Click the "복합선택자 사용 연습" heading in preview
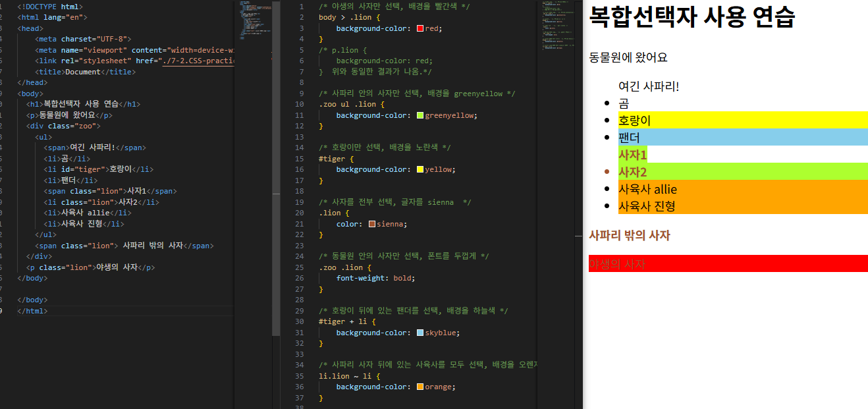The width and height of the screenshot is (868, 409). pos(692,16)
